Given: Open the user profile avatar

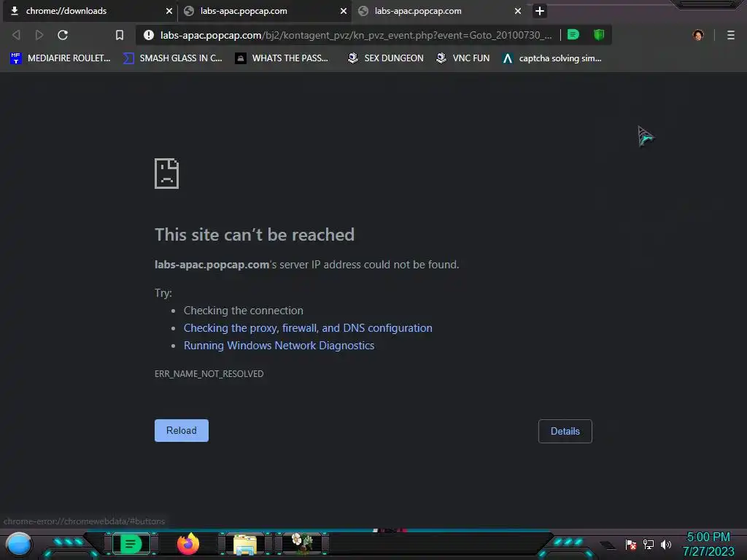Looking at the screenshot, I should coord(698,35).
